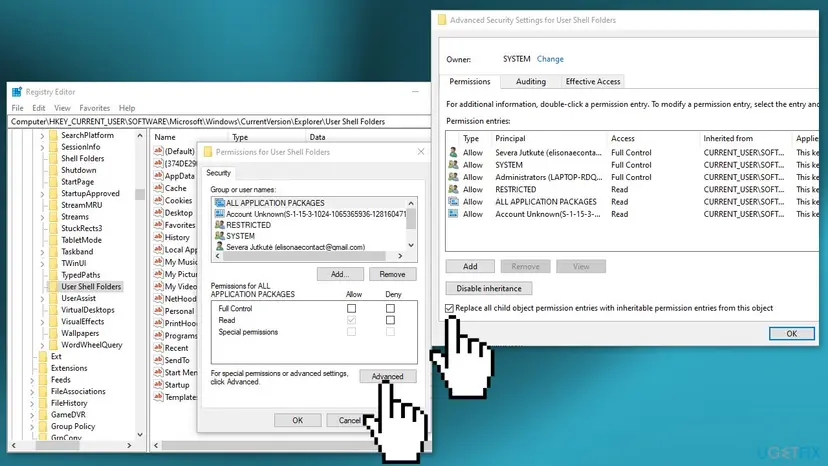Viewport: 828px width, 466px height.
Task: Click the AppData string value icon
Action: (x=158, y=175)
